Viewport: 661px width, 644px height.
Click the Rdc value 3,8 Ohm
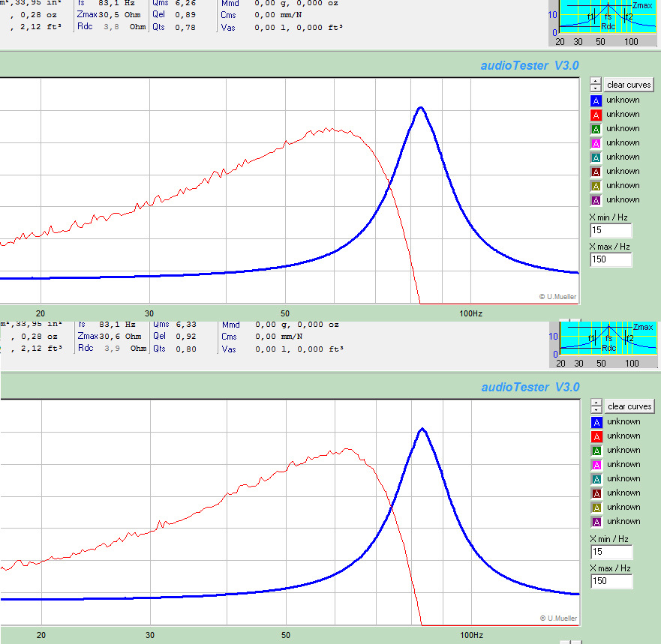[x=125, y=27]
